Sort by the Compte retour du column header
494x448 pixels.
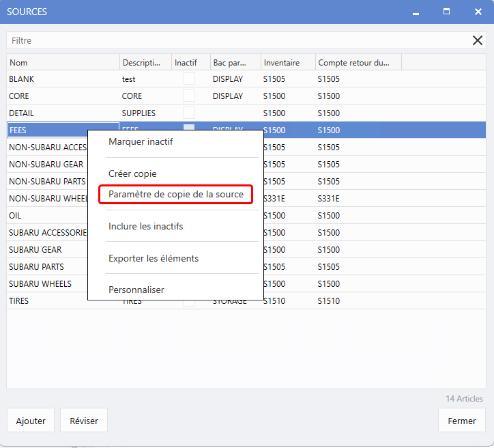click(358, 63)
